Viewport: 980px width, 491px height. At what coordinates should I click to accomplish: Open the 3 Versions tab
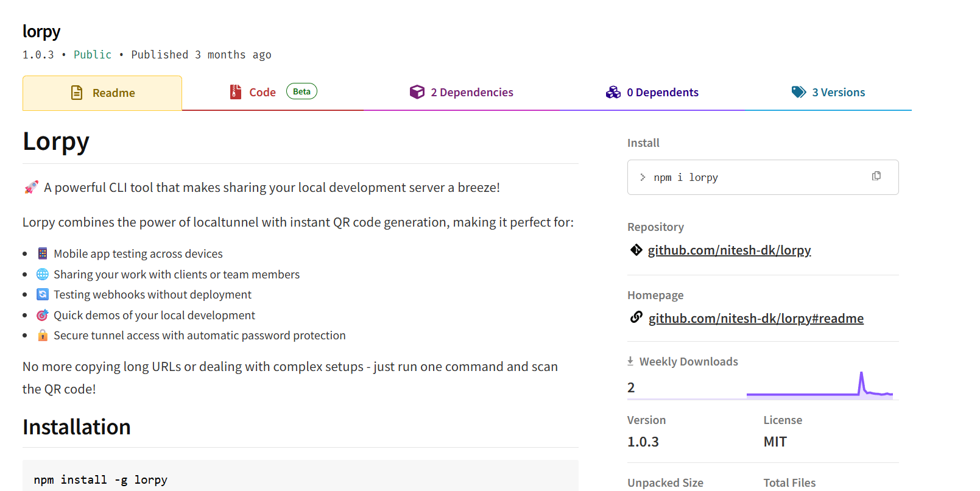coord(838,93)
